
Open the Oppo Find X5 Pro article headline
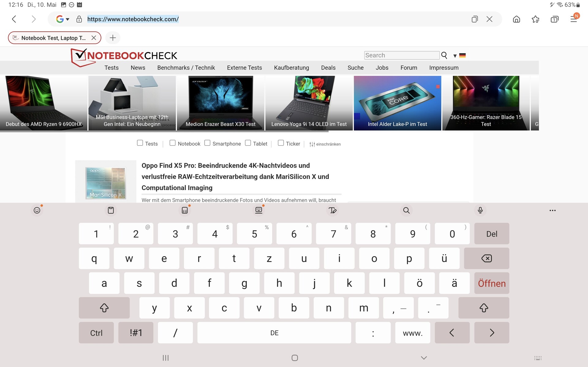[x=235, y=177]
